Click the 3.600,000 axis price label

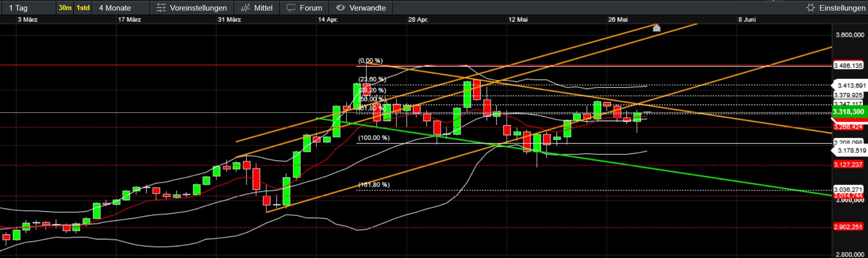pyautogui.click(x=850, y=35)
